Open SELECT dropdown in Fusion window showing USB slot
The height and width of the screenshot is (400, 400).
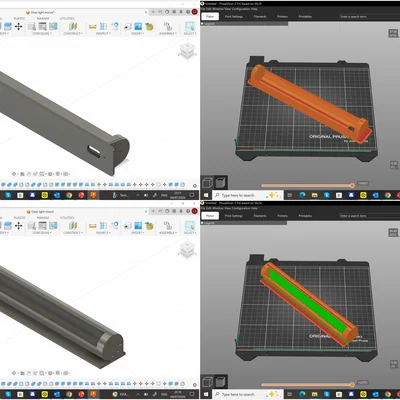pyautogui.click(x=190, y=34)
